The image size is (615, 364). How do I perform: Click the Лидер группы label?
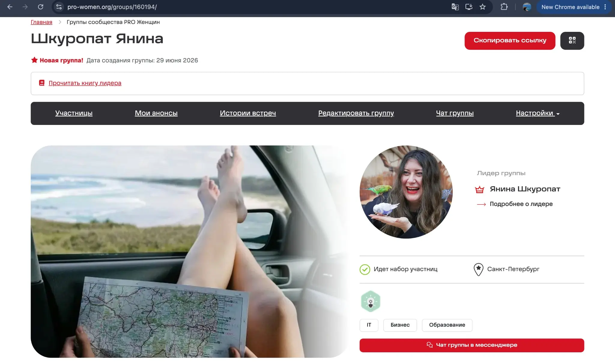(x=501, y=173)
